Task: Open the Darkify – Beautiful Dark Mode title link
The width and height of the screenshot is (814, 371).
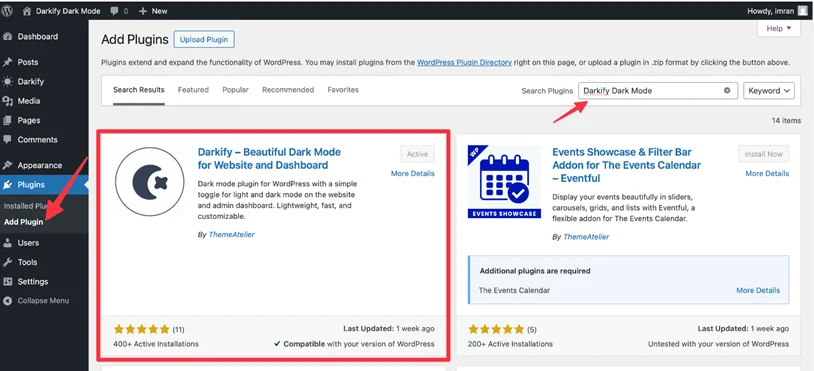Action: pos(269,159)
